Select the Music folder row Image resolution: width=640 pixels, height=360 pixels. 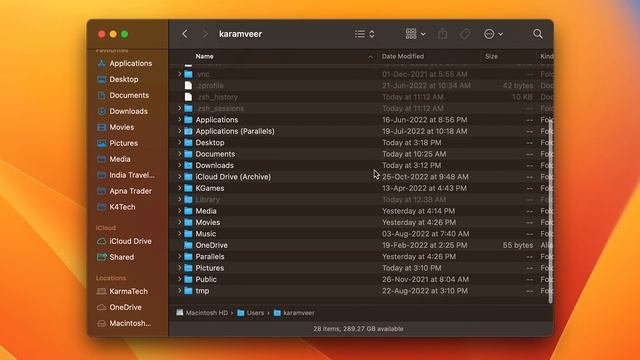pos(361,234)
